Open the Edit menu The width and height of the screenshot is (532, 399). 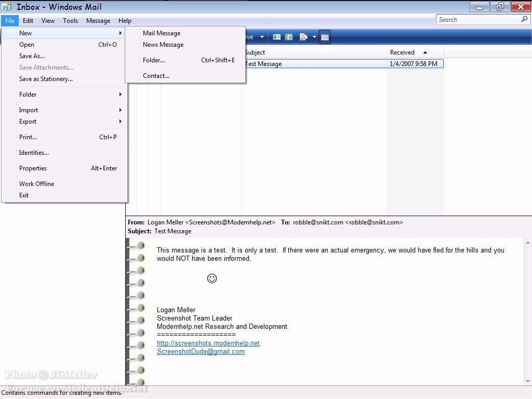pyautogui.click(x=28, y=21)
